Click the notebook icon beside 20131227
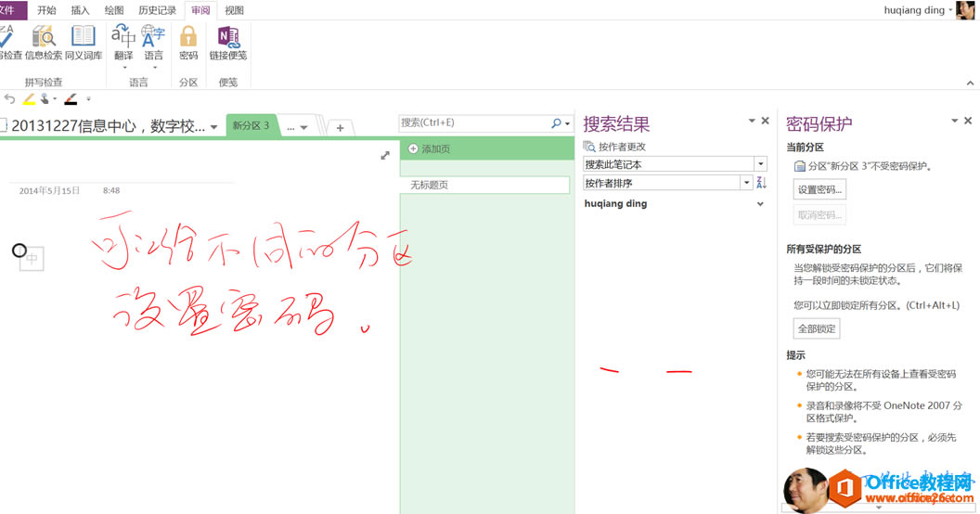The width and height of the screenshot is (980, 514). pyautogui.click(x=3, y=125)
